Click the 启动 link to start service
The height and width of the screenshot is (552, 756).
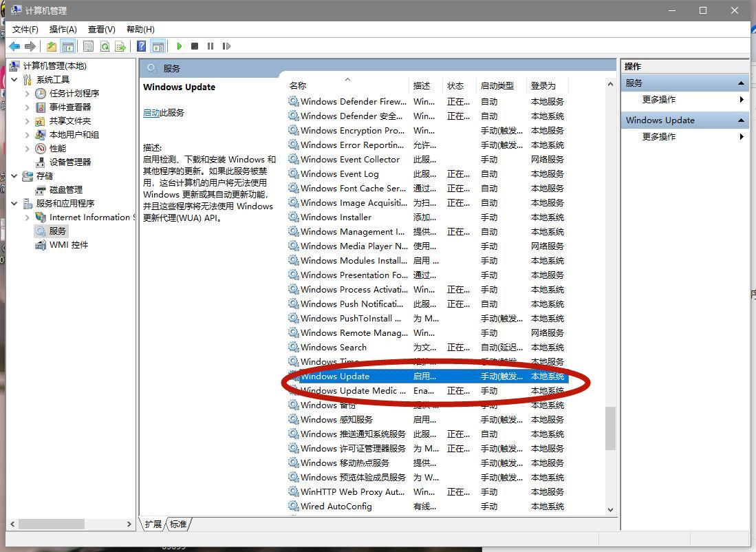151,113
